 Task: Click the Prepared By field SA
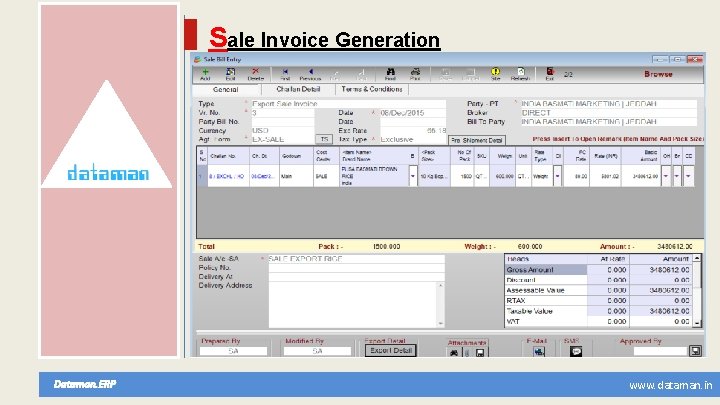[x=233, y=351]
